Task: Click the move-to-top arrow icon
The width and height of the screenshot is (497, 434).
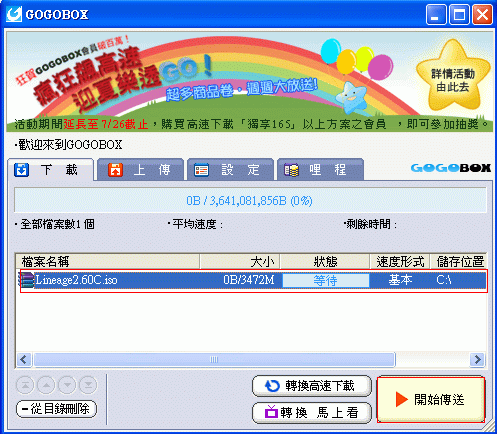Action: pyautogui.click(x=25, y=385)
